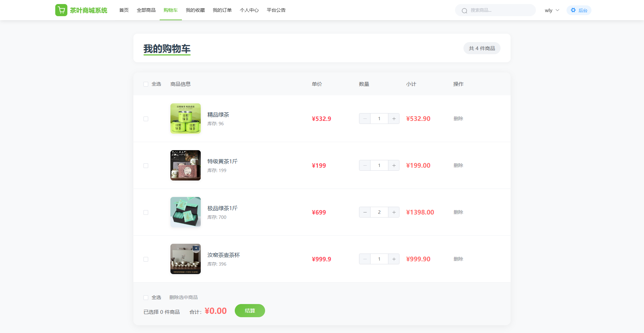Open the 全部商品 menu item

click(x=146, y=10)
